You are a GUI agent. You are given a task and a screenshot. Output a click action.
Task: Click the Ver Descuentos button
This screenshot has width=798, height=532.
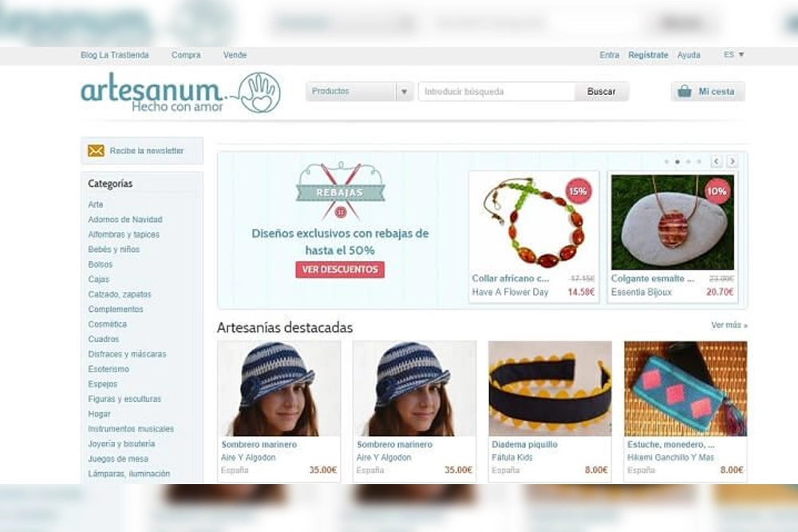(340, 270)
